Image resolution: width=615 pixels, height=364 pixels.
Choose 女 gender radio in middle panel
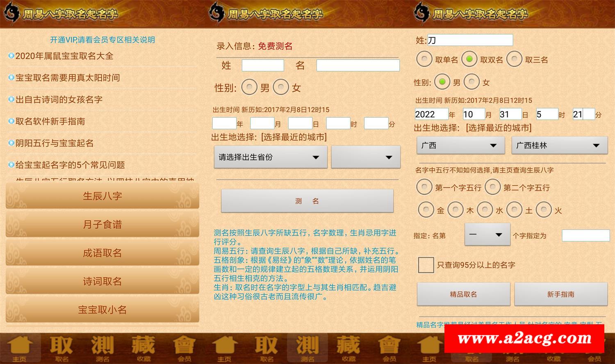click(x=281, y=87)
